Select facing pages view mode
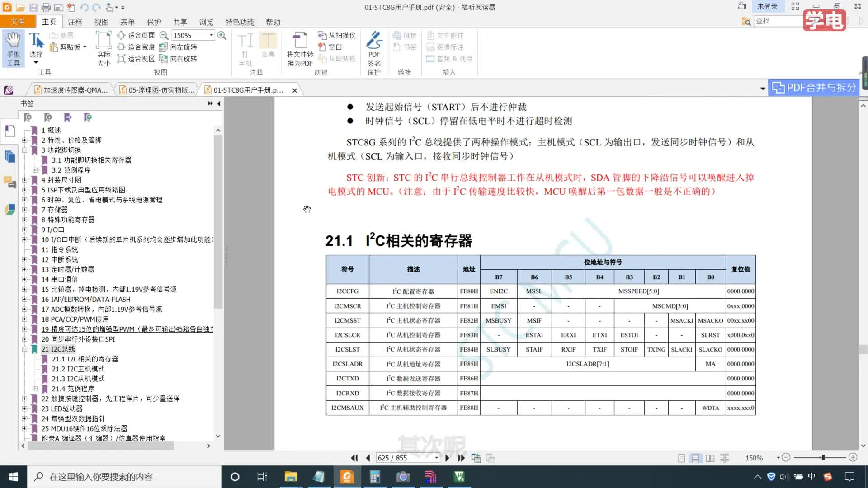The height and width of the screenshot is (488, 868). coord(710,458)
